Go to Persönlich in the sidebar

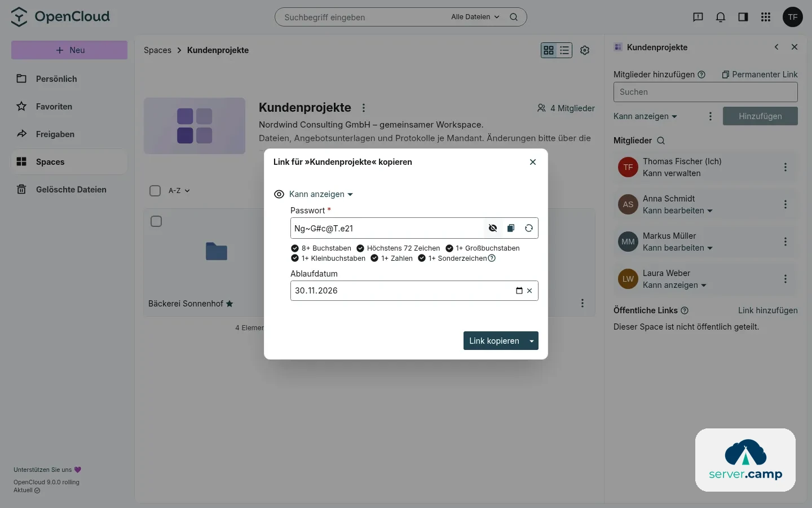click(x=69, y=79)
